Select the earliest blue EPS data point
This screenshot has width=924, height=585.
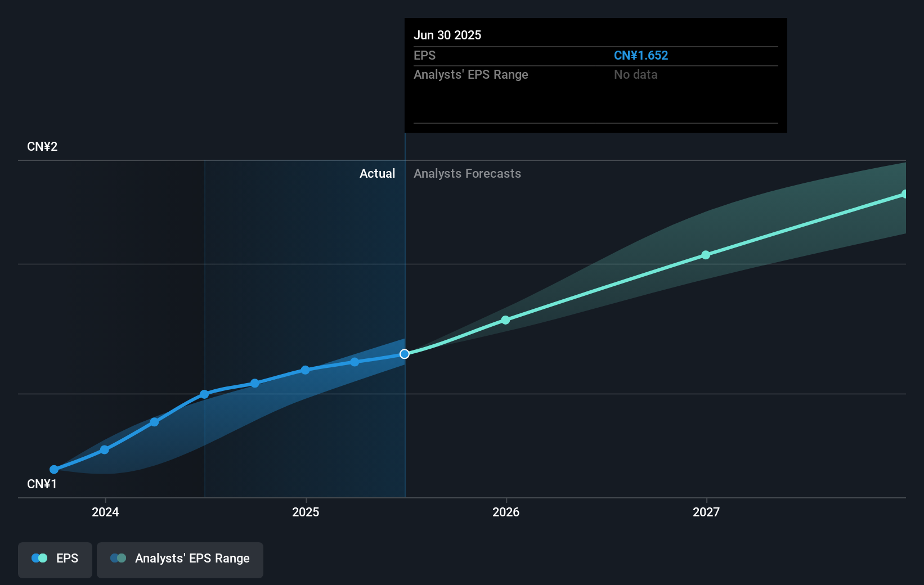pos(53,469)
